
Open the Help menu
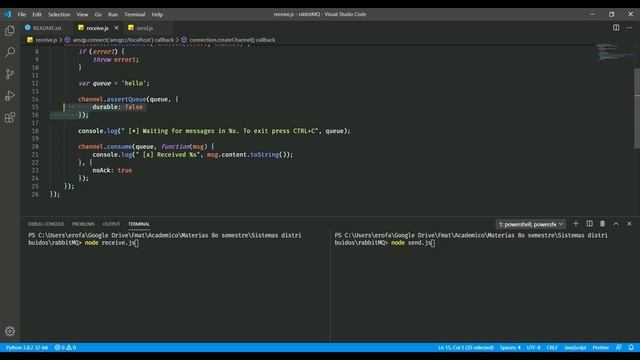157,14
